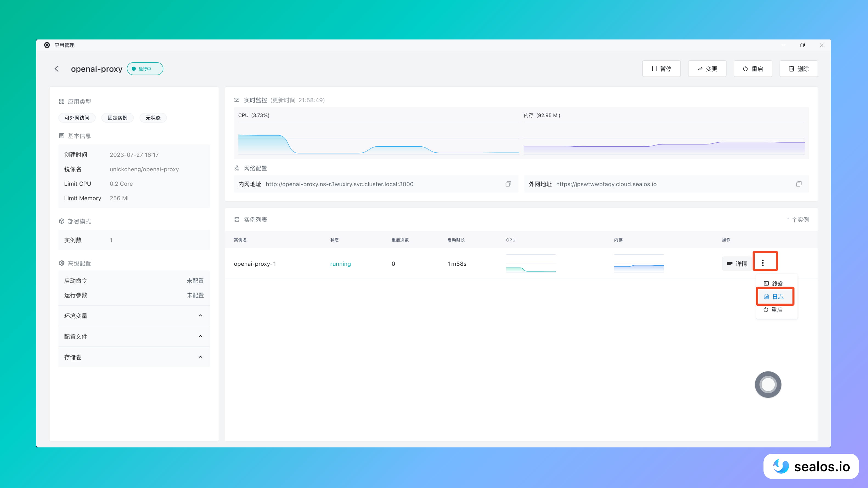Close the 应用管理 window
This screenshot has height=488, width=868.
821,45
